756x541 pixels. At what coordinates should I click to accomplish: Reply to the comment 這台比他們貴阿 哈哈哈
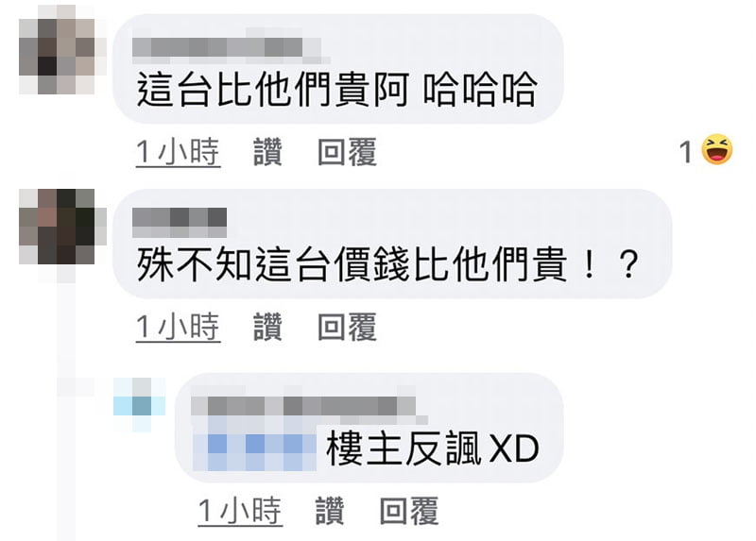tap(347, 152)
